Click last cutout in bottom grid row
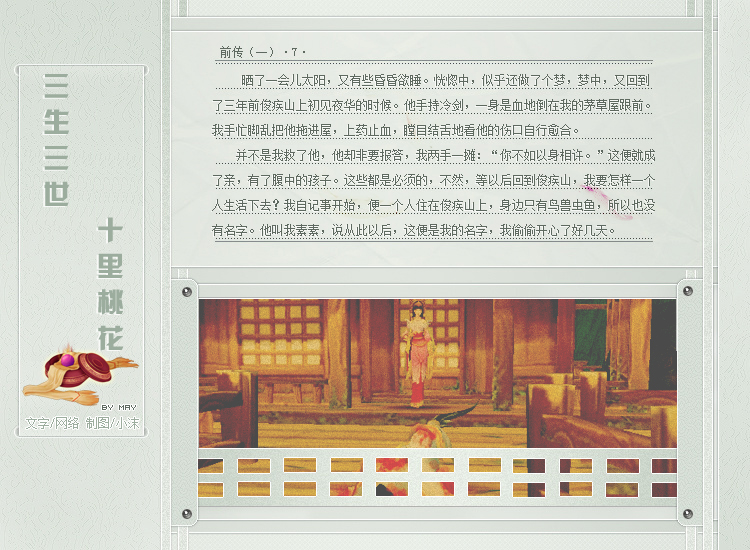Screen dimensions: 750x550 [x=663, y=490]
